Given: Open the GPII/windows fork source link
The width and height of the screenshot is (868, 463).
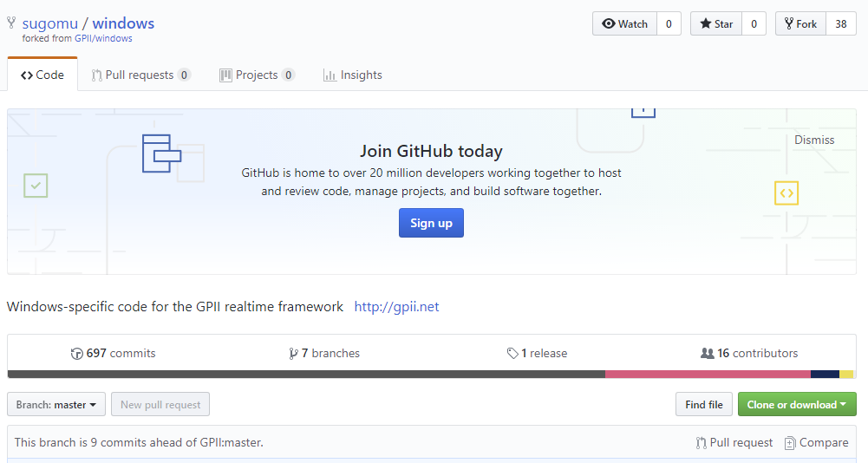Looking at the screenshot, I should pos(103,38).
